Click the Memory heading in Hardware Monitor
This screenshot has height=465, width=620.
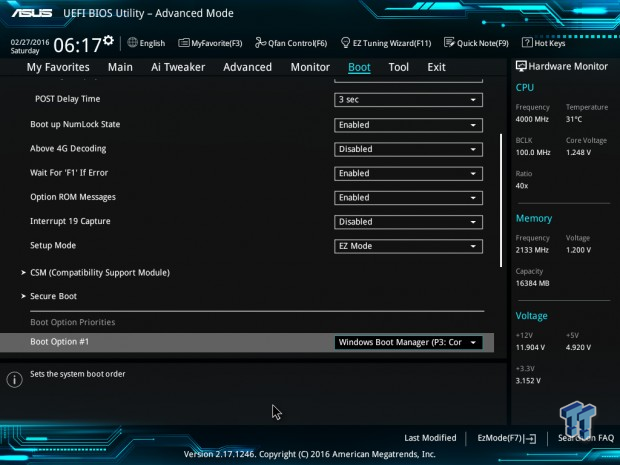[534, 218]
